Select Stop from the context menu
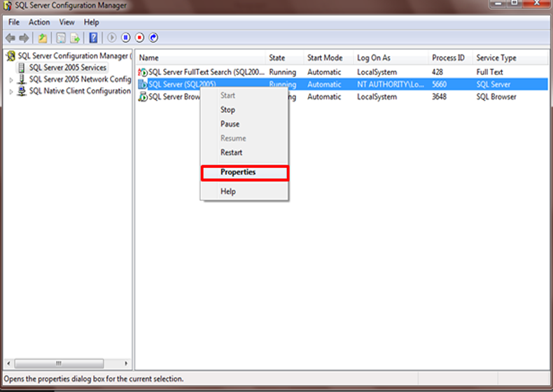 pos(227,110)
